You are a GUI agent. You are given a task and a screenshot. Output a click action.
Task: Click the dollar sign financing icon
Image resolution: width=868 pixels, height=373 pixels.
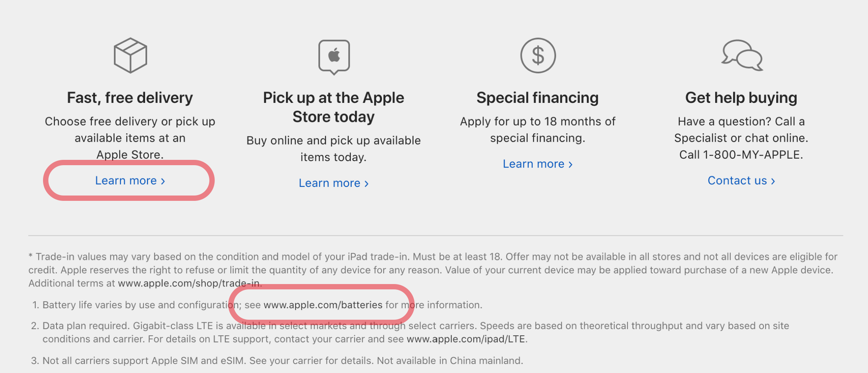[538, 55]
